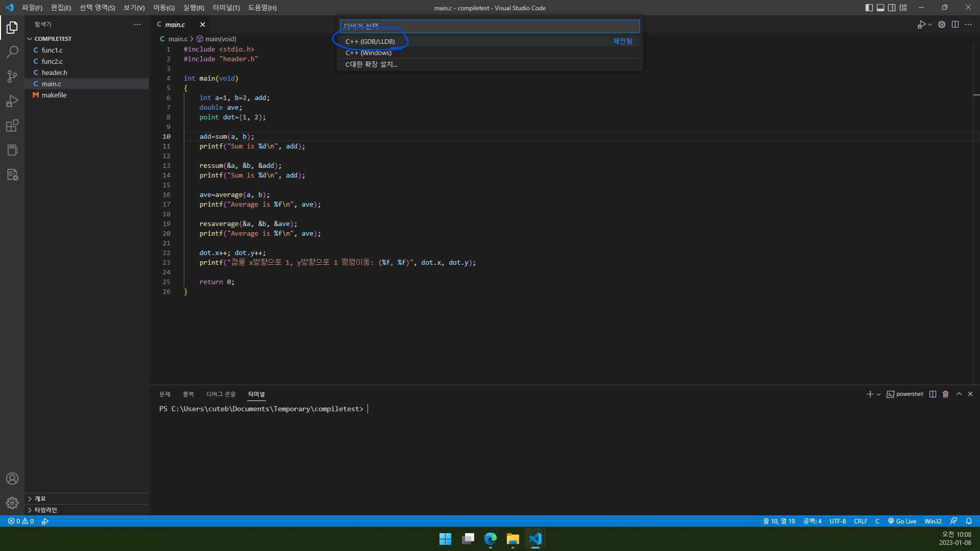Split the terminal panel
Screen dimensions: 980x551
[x=933, y=394]
